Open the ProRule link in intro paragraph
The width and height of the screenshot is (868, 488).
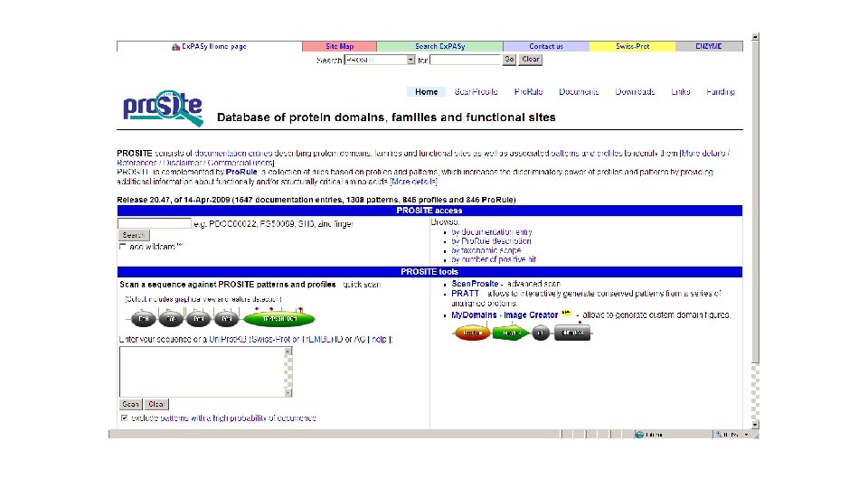tap(241, 172)
